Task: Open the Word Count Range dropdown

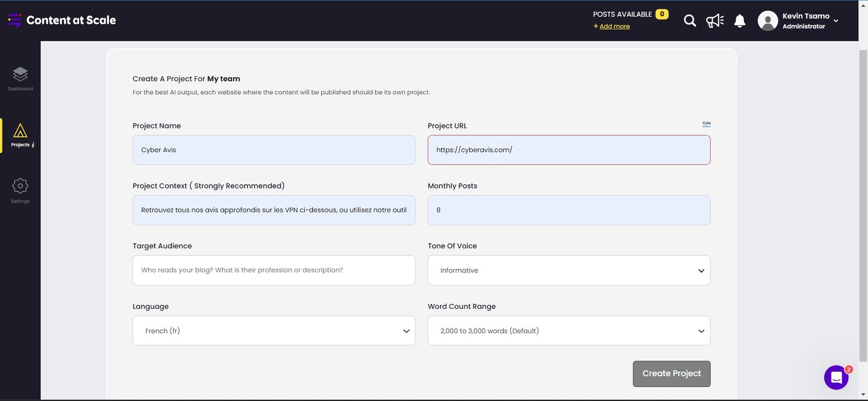Action: click(569, 331)
